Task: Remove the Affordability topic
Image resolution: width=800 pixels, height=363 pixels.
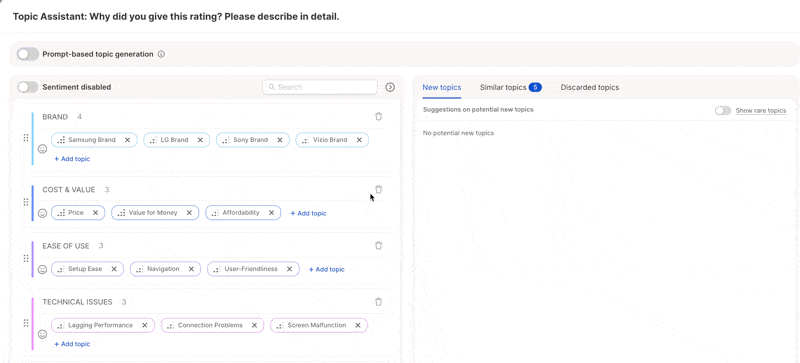Action: (271, 213)
